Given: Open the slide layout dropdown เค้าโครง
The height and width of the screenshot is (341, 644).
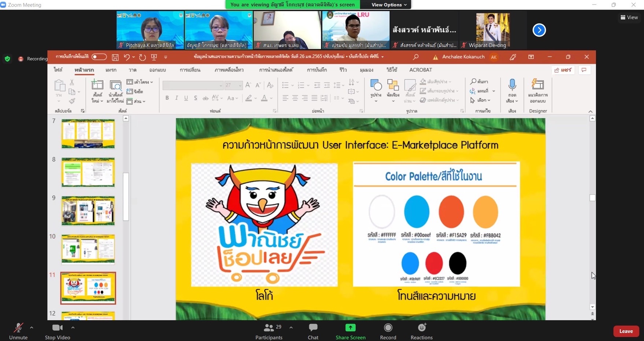Looking at the screenshot, I should (140, 82).
